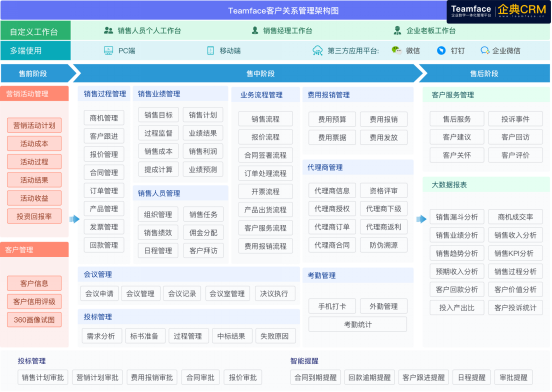Select the 业绩预测 box
Image resolution: width=552 pixels, height=392 pixels.
203,170
